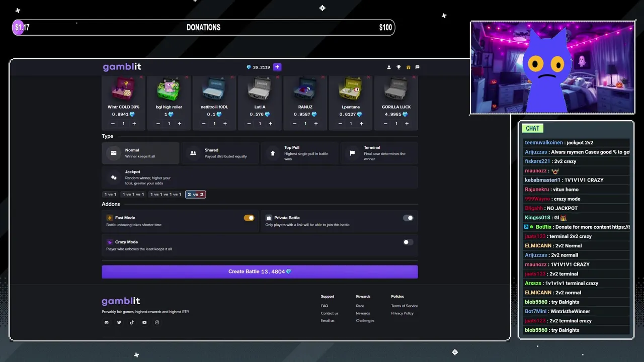Image resolution: width=644 pixels, height=362 pixels.
Task: Increase quantity of RANUZ case
Action: point(316,124)
